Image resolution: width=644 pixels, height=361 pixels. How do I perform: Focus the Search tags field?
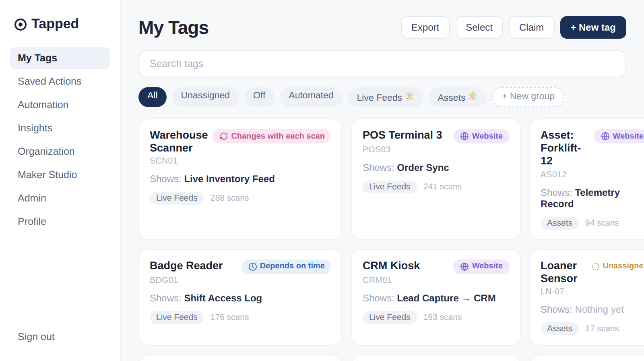click(x=382, y=64)
